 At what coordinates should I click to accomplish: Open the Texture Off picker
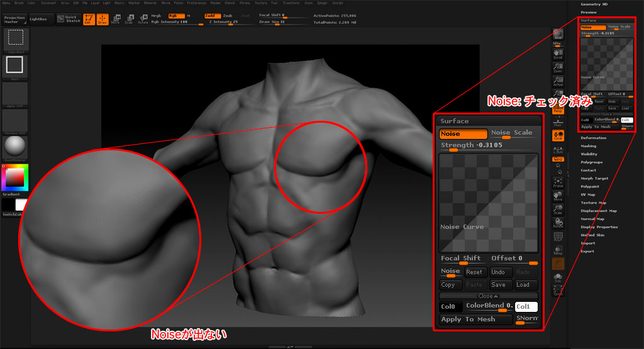[15, 122]
